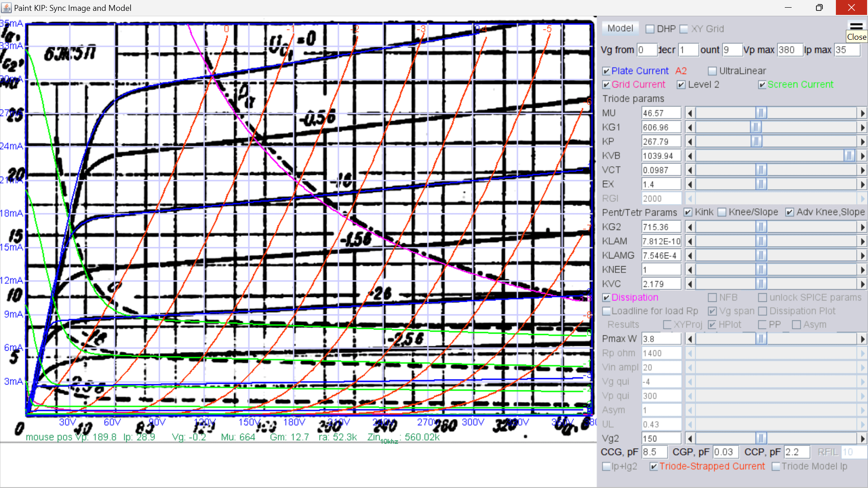Click the KVB slider left arrow
The image size is (868, 488).
pyautogui.click(x=690, y=156)
